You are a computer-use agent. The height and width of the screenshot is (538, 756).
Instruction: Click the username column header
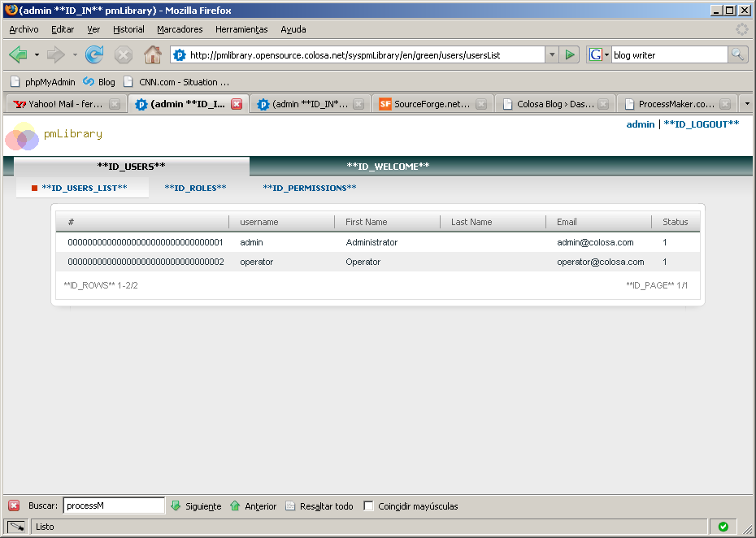point(259,222)
